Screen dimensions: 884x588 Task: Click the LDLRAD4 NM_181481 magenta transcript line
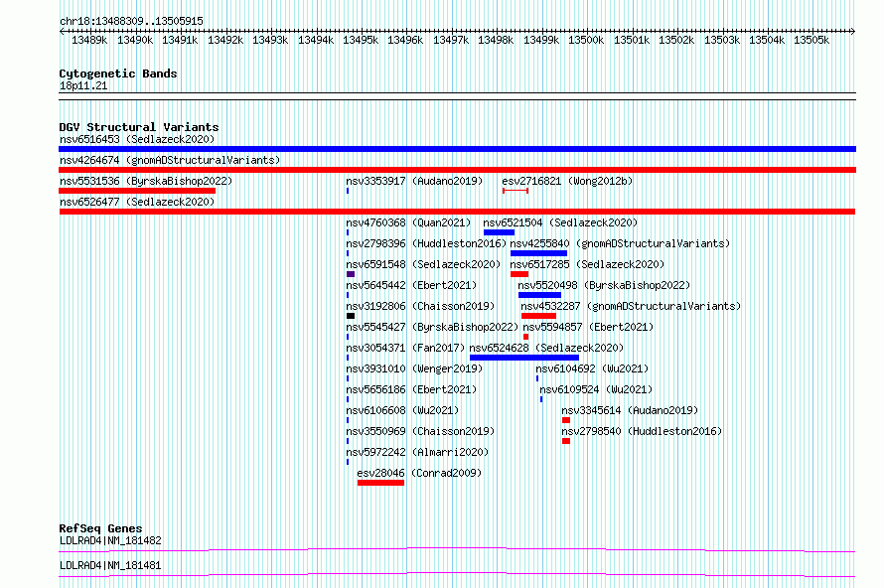[457, 574]
